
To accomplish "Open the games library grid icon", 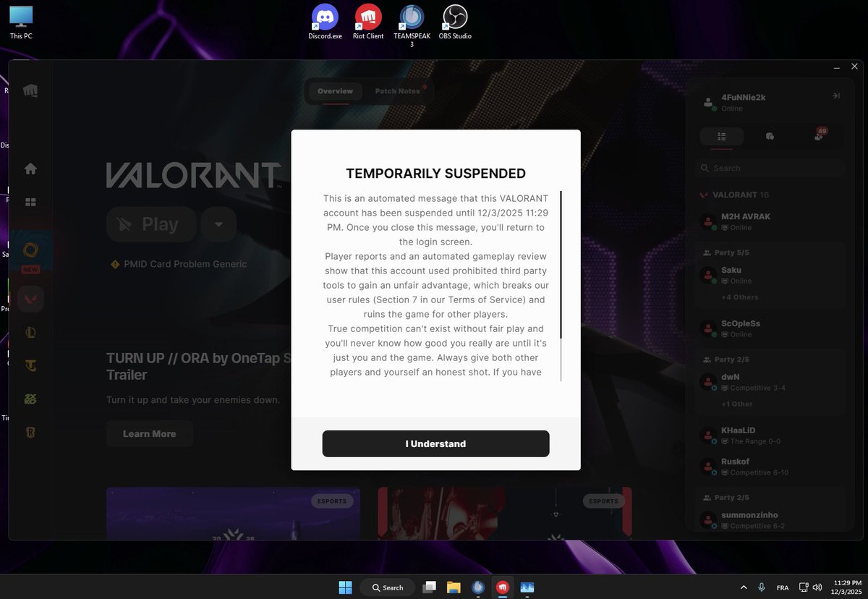I will tap(30, 203).
